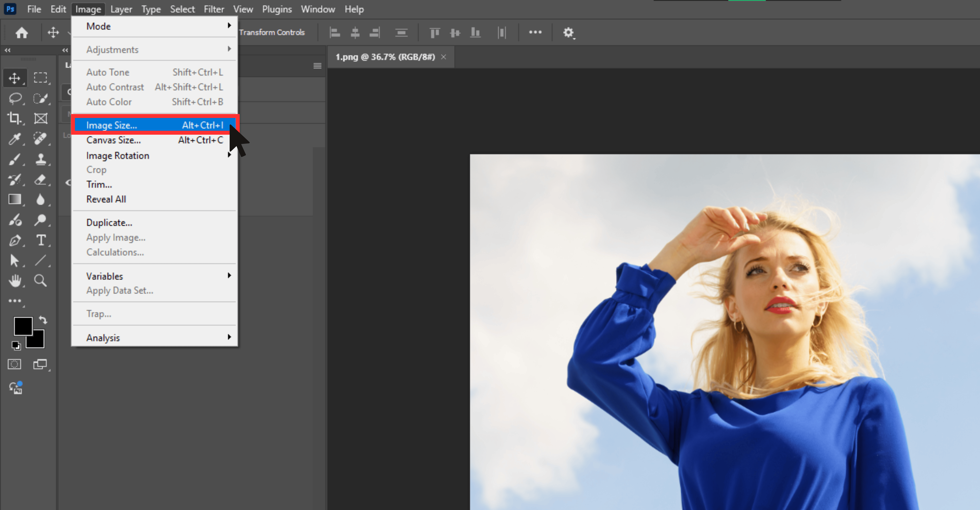Expand the Image Rotation submenu
This screenshot has width=980, height=510.
pos(154,155)
